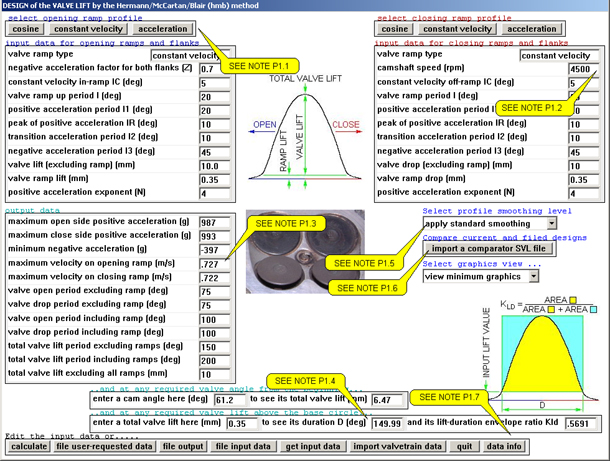Click the quit button
Image resolution: width=610 pixels, height=461 pixels.
coord(465,446)
